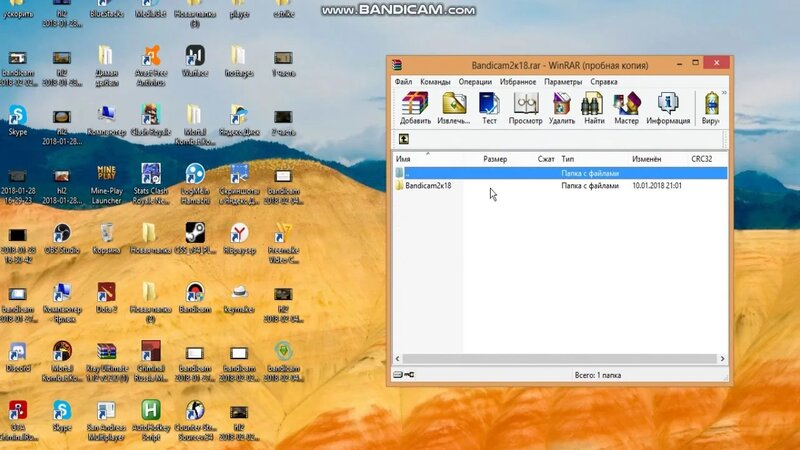Click the Извлечь (Extract) toolbar icon
Viewport: 800px width, 450px height.
pyautogui.click(x=454, y=108)
